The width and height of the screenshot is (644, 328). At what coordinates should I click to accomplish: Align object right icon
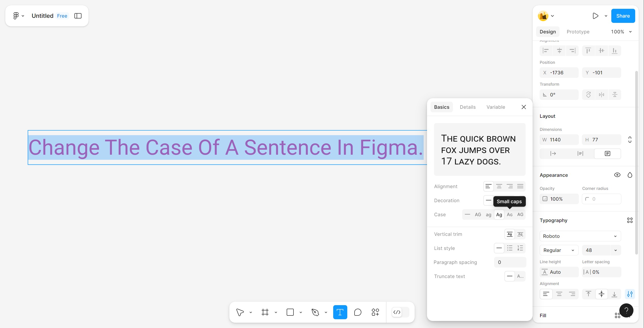(x=572, y=51)
